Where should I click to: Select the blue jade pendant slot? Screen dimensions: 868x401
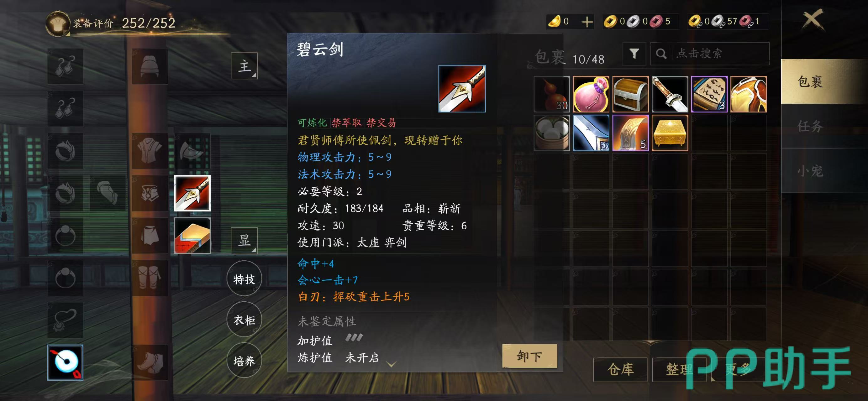click(x=65, y=362)
